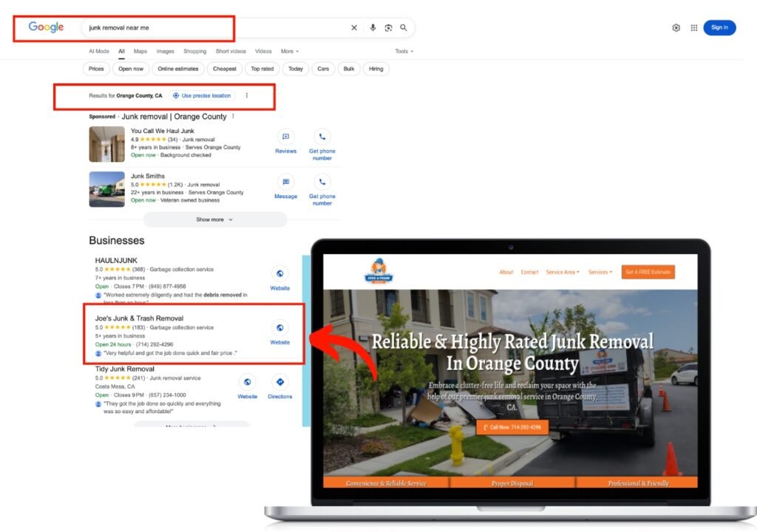
Task: Open the Shopping tab
Action: (195, 51)
